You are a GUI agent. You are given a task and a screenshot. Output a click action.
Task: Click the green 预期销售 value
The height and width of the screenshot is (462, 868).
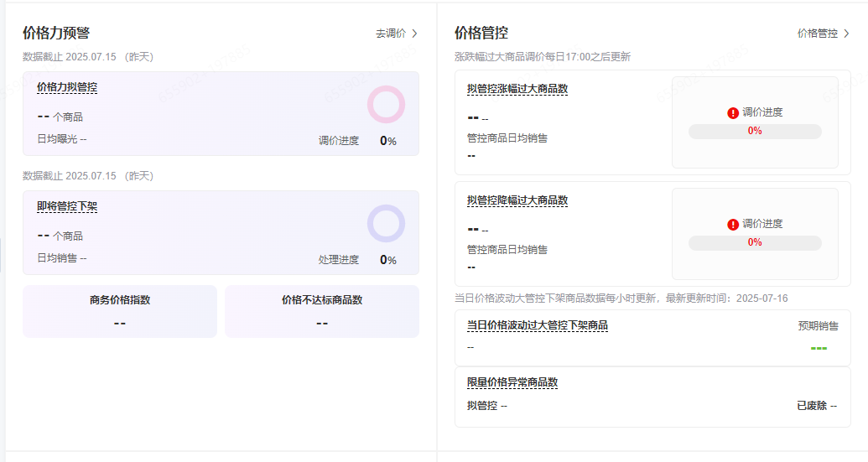(x=819, y=348)
